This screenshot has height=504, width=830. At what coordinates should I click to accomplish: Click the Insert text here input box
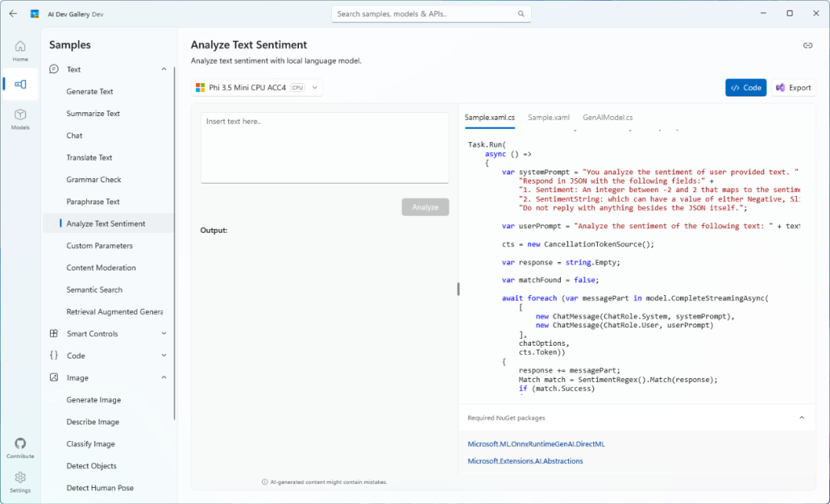click(324, 148)
